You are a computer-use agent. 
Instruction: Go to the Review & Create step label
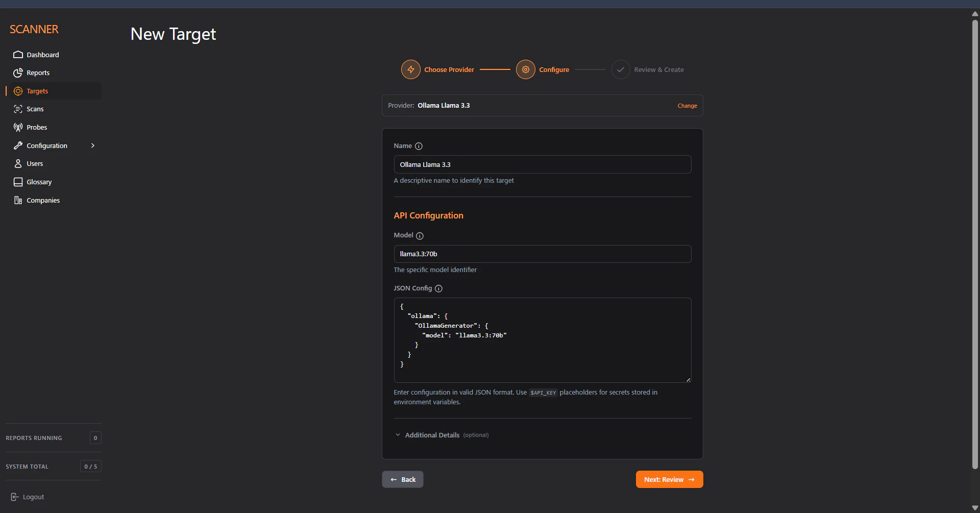click(x=659, y=69)
